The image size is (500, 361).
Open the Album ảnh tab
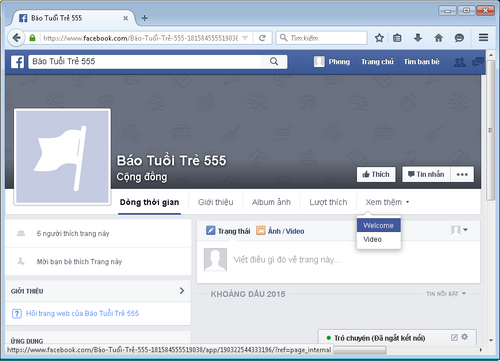point(271,202)
